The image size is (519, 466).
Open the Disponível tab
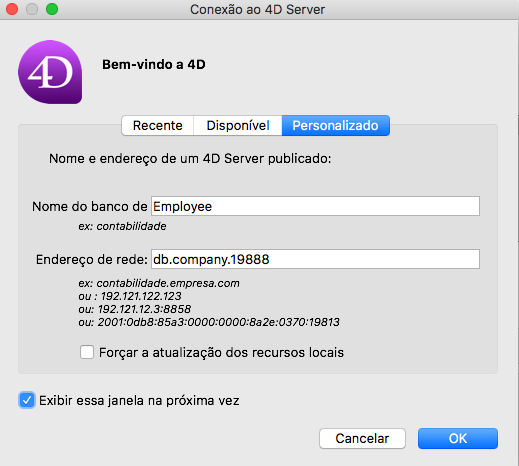[x=238, y=126]
